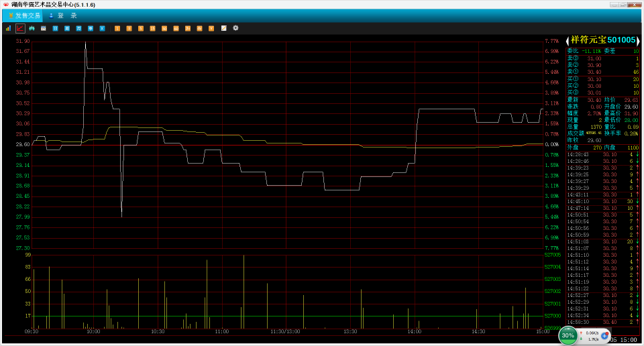Select the blue 月 monthly period icon
Viewport: 644px width, 346px height.
[79, 28]
